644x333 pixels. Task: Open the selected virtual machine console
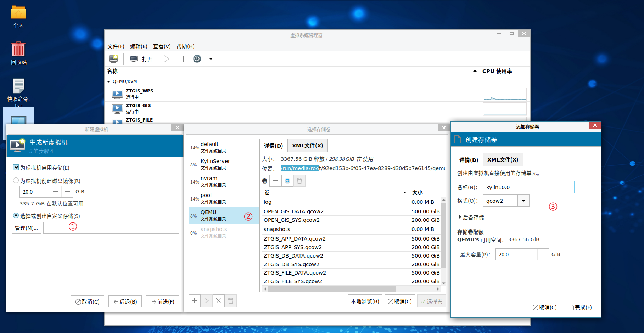pos(141,58)
